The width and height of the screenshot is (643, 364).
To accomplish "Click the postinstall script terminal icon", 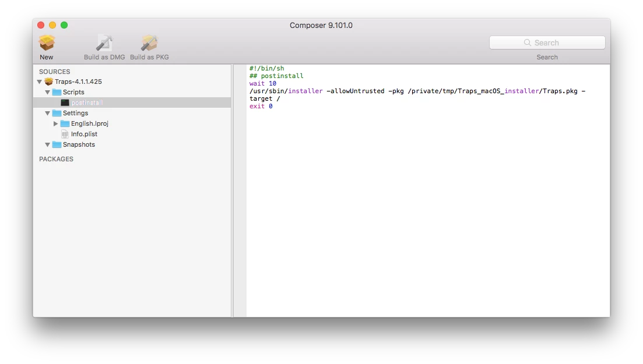I will pos(65,103).
